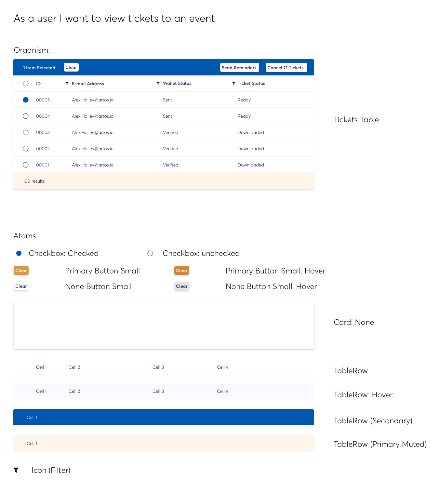Click orange Clear Primary Button Small
This screenshot has width=439, height=504.
click(21, 271)
